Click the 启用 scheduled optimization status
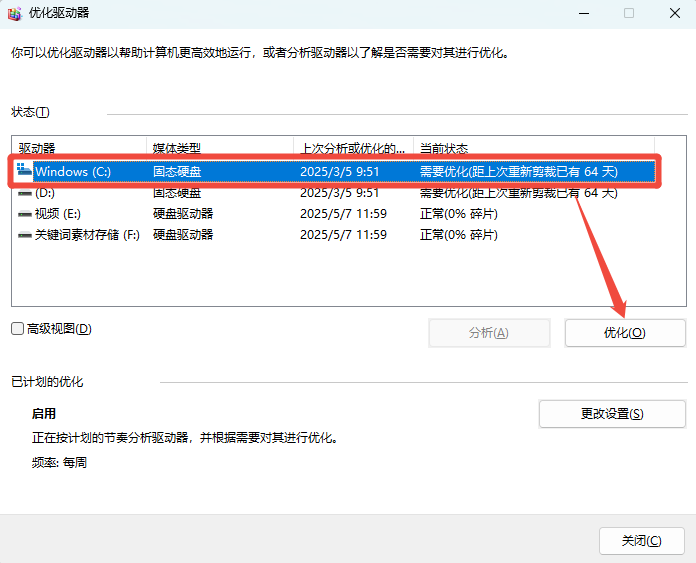Screen dimensions: 696x563 coord(44,414)
